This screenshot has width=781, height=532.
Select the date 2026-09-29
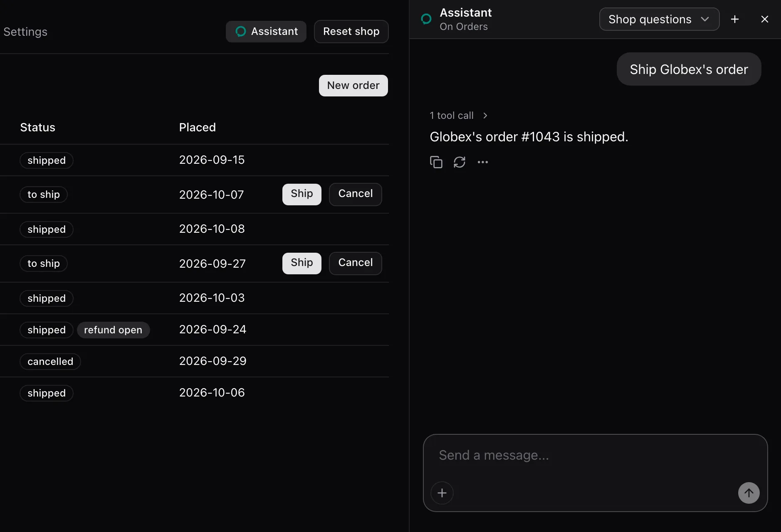[213, 361]
